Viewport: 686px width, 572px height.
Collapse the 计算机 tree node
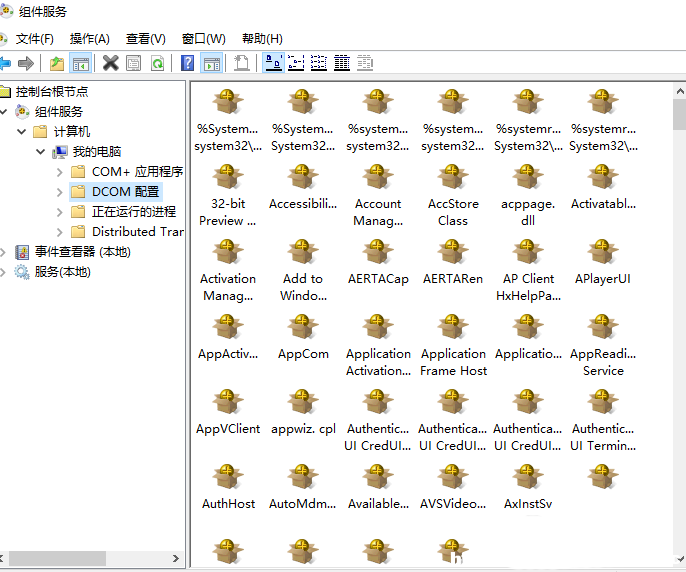21,131
